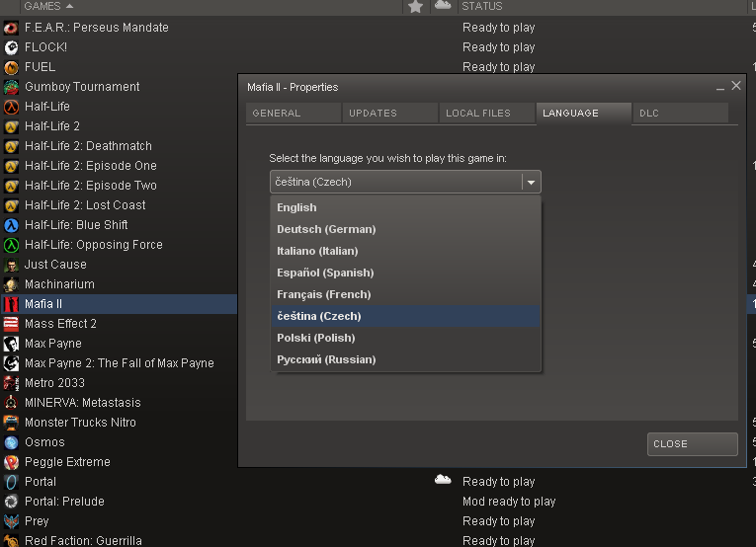Click the Portal game icon
This screenshot has width=756, height=547.
[11, 482]
